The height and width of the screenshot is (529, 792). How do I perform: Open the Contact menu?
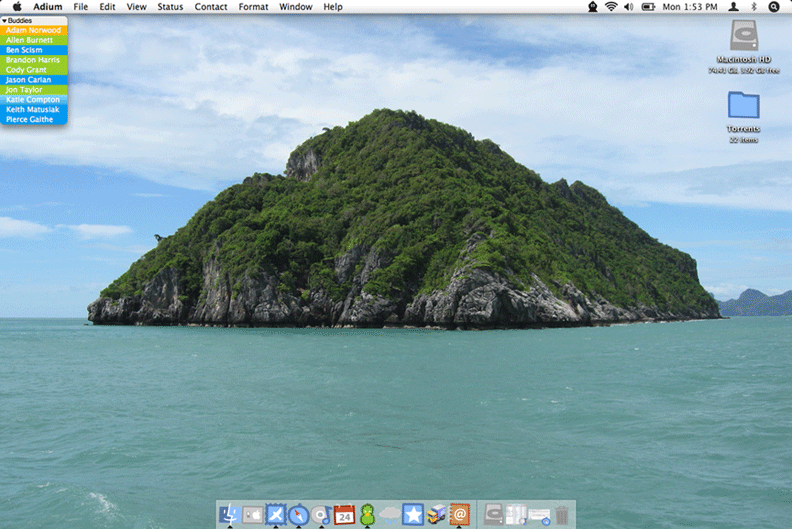[211, 7]
